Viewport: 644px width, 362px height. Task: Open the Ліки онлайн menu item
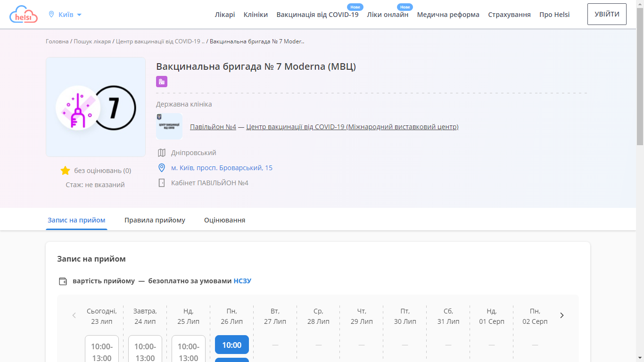(x=388, y=15)
